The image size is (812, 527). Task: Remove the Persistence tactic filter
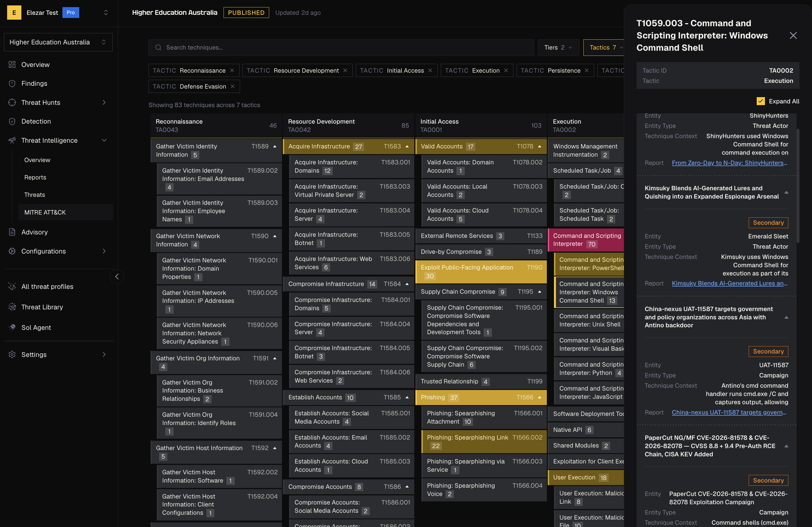point(587,70)
